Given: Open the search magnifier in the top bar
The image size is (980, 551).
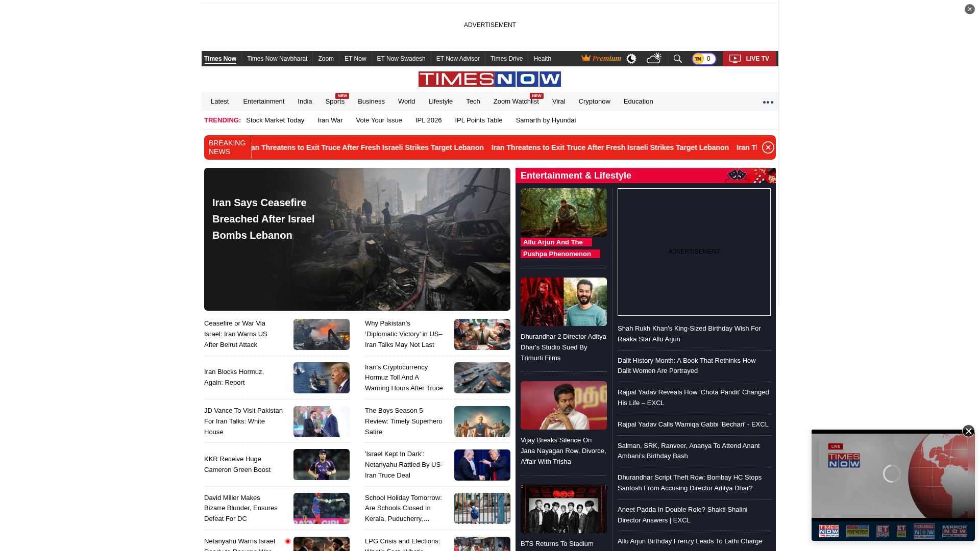Looking at the screenshot, I should coord(678,59).
